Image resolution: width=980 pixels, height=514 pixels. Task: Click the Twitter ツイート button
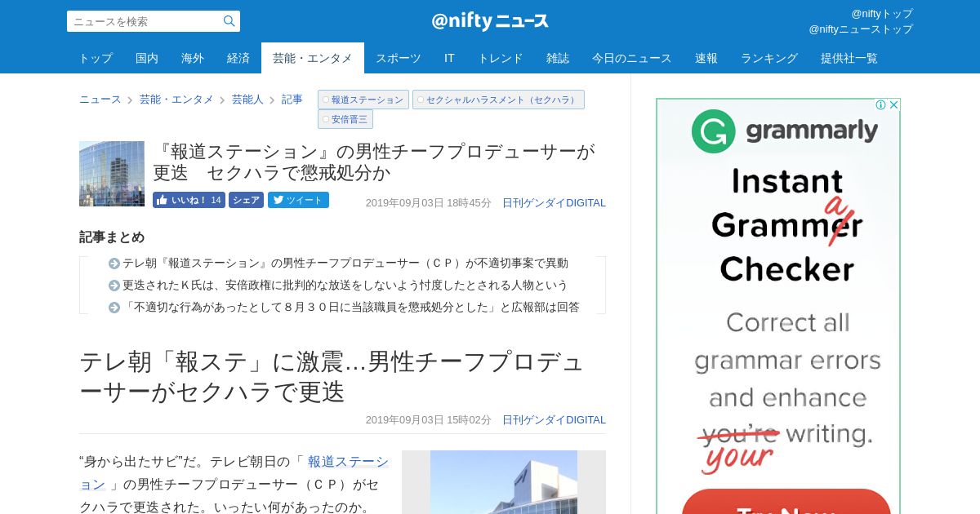298,200
